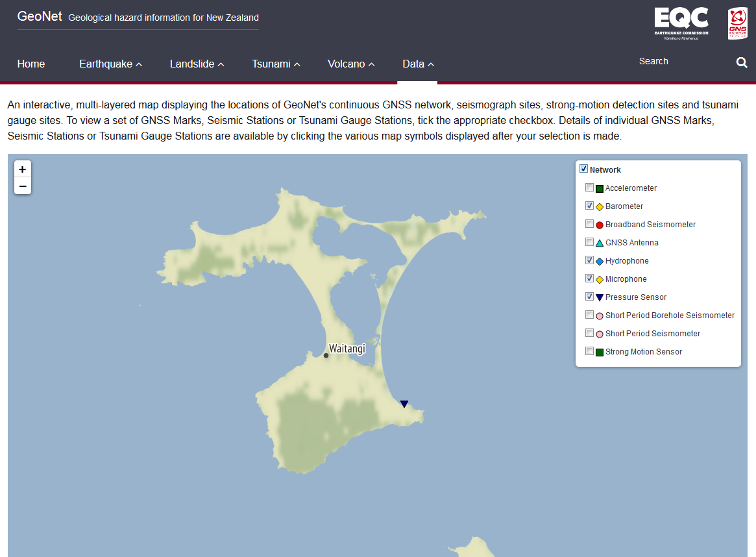Screen dimensions: 756x557
Task: Go to the Home menu item
Action: coord(31,64)
